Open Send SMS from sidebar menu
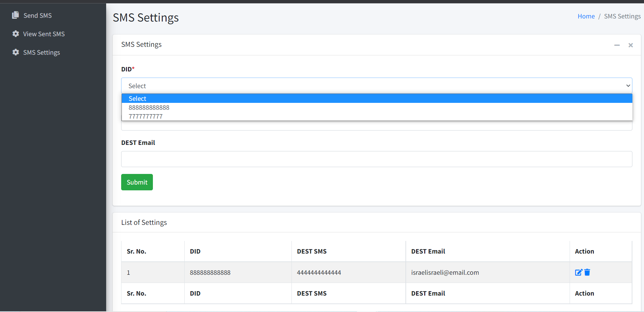This screenshot has width=644, height=312. click(x=38, y=15)
